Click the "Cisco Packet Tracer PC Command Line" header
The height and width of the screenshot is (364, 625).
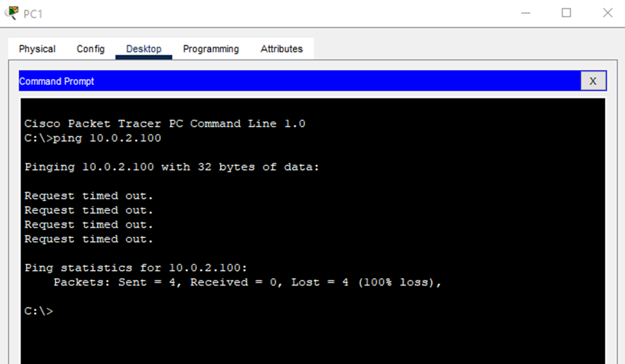(x=164, y=124)
